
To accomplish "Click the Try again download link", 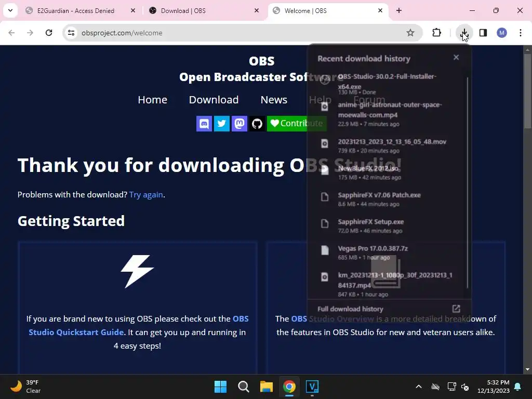I will (x=146, y=195).
